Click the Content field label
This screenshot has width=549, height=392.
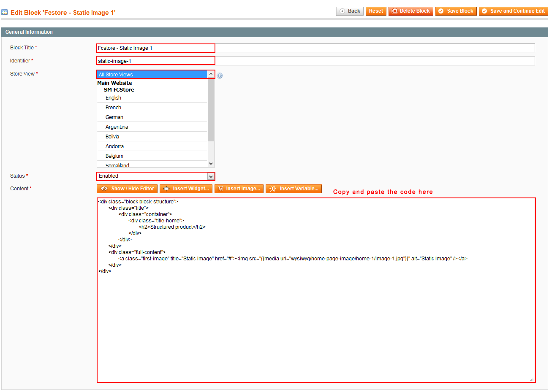tap(21, 189)
